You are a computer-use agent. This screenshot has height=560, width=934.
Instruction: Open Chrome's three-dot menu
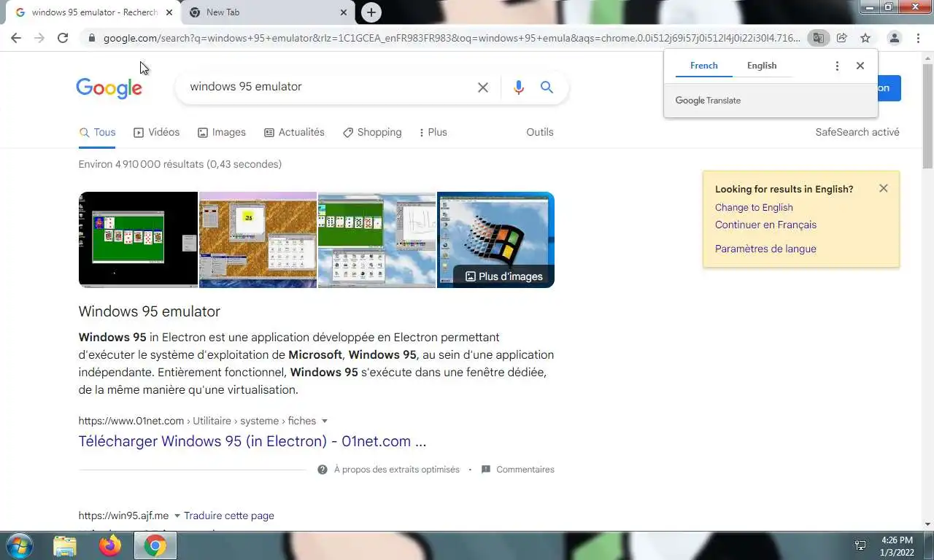[x=918, y=38]
